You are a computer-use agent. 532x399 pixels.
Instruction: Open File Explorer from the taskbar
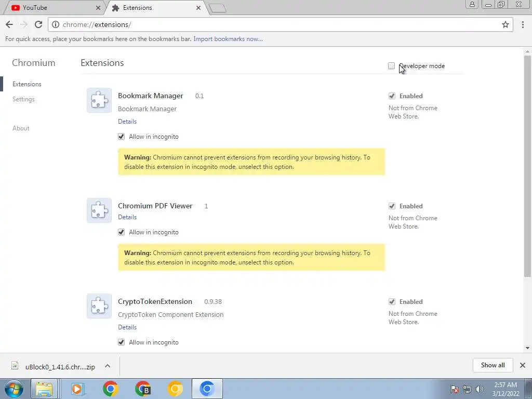pyautogui.click(x=44, y=389)
